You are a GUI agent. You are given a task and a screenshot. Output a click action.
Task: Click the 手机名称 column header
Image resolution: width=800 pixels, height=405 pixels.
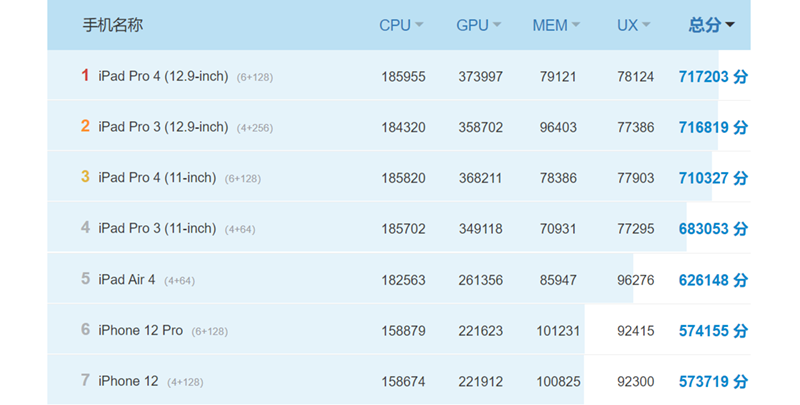click(112, 25)
